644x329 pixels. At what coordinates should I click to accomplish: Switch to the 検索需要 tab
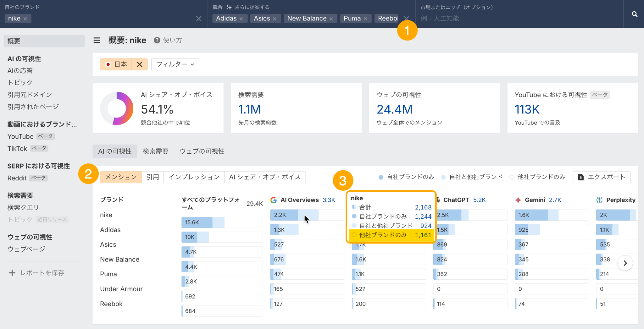click(155, 151)
